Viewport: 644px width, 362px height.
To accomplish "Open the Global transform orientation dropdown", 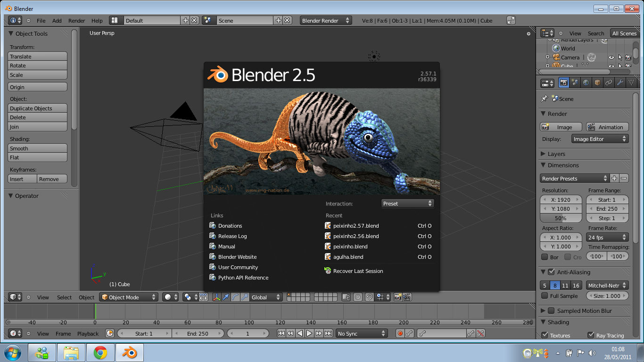I will click(x=266, y=297).
